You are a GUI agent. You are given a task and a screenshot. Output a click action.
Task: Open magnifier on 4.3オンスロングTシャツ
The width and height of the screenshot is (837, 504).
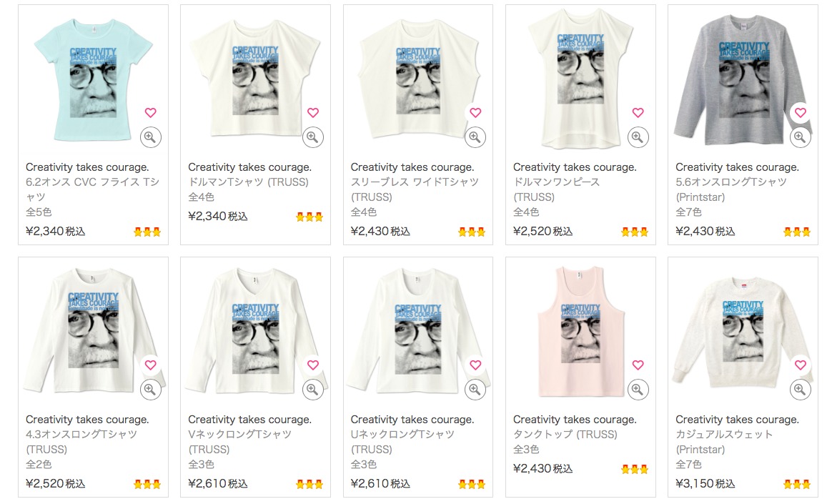(151, 390)
